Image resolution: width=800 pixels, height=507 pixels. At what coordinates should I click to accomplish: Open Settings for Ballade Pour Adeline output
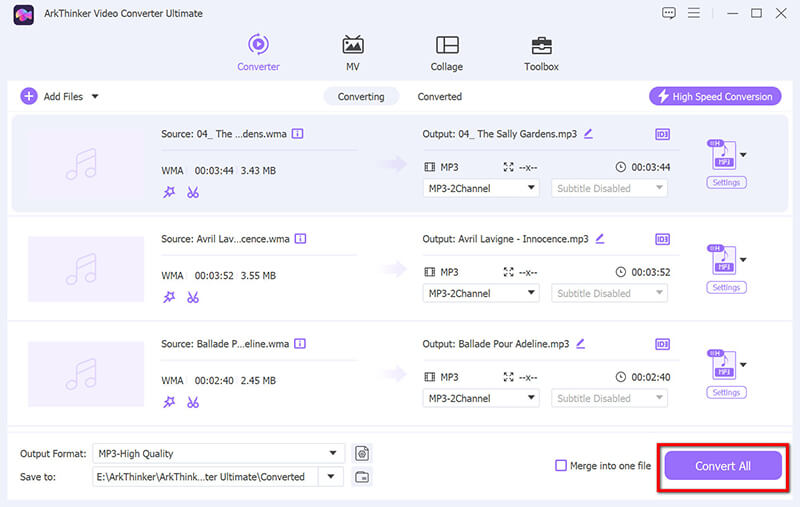(x=726, y=393)
